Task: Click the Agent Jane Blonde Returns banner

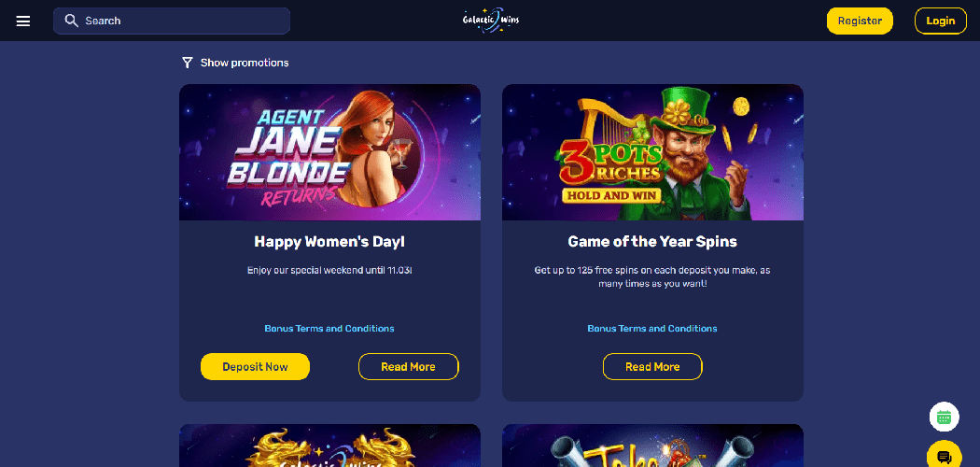Action: (330, 152)
